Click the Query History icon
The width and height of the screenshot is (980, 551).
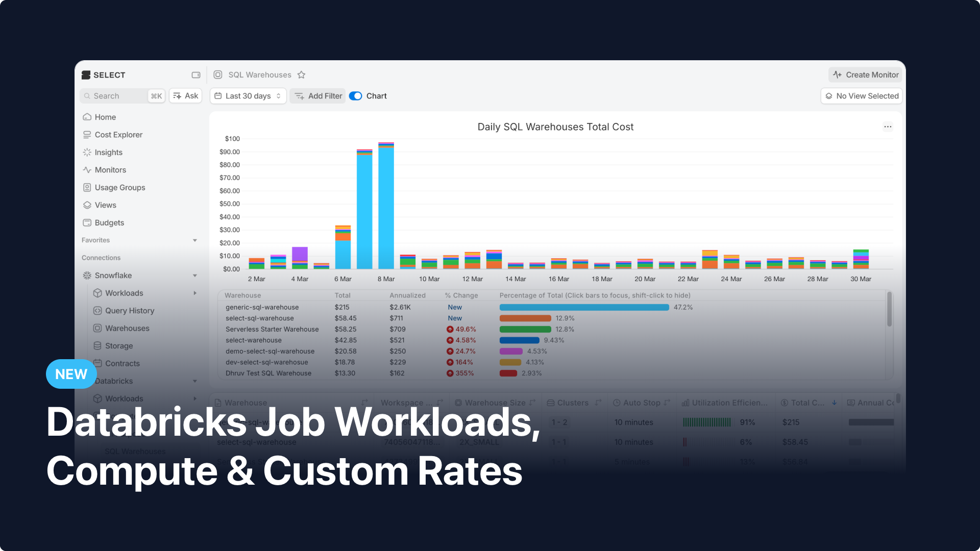click(x=97, y=311)
